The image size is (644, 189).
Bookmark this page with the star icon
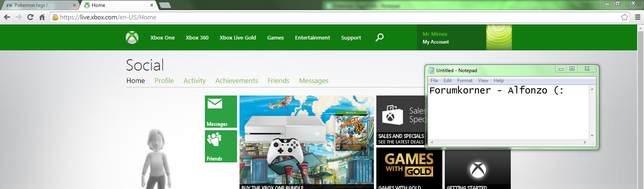tap(624, 17)
